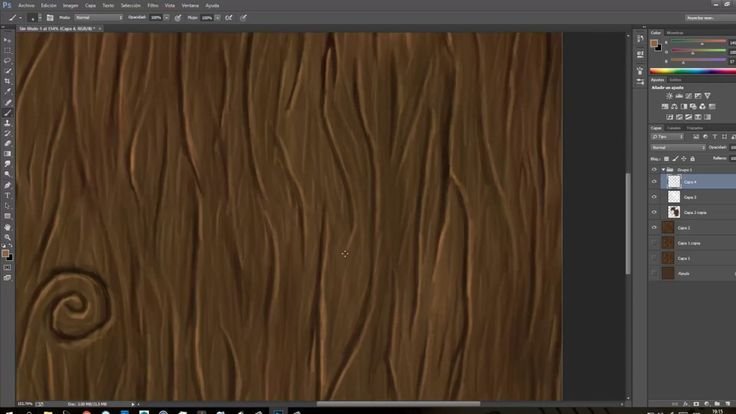This screenshot has width=736, height=414.
Task: Select the Move tool in the toolbar
Action: click(8, 38)
